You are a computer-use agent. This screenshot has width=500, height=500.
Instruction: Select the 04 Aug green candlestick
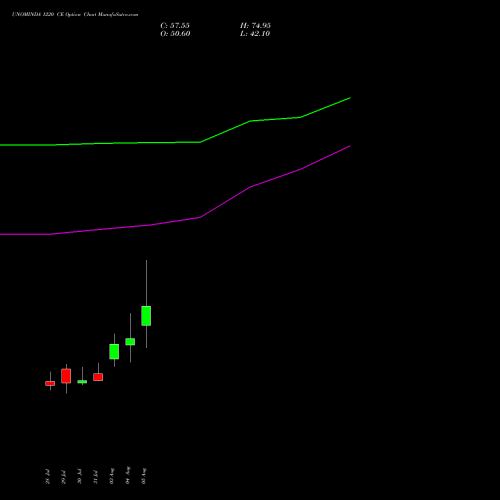(130, 342)
